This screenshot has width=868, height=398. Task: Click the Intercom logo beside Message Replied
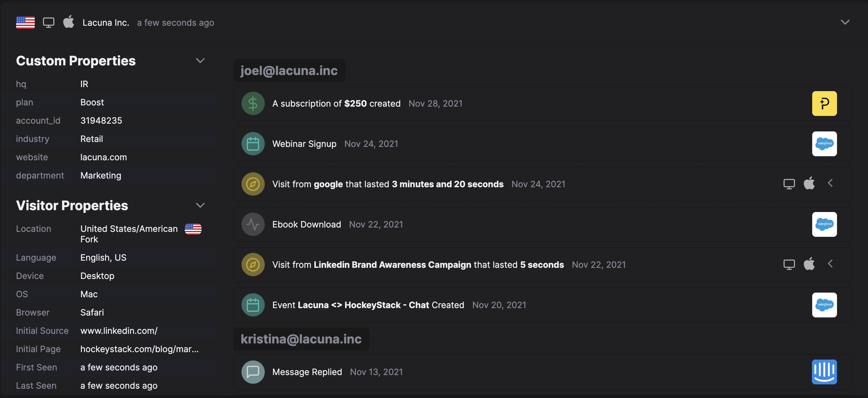coord(824,372)
